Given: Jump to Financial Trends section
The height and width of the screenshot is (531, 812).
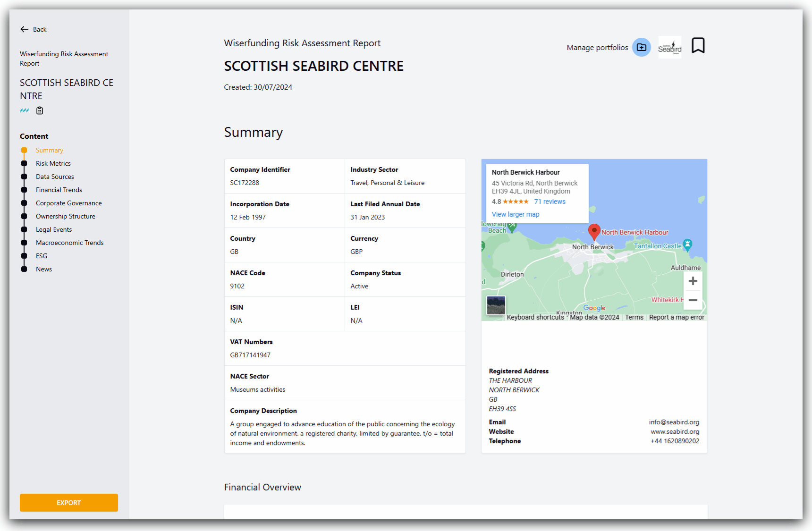Looking at the screenshot, I should [x=59, y=190].
